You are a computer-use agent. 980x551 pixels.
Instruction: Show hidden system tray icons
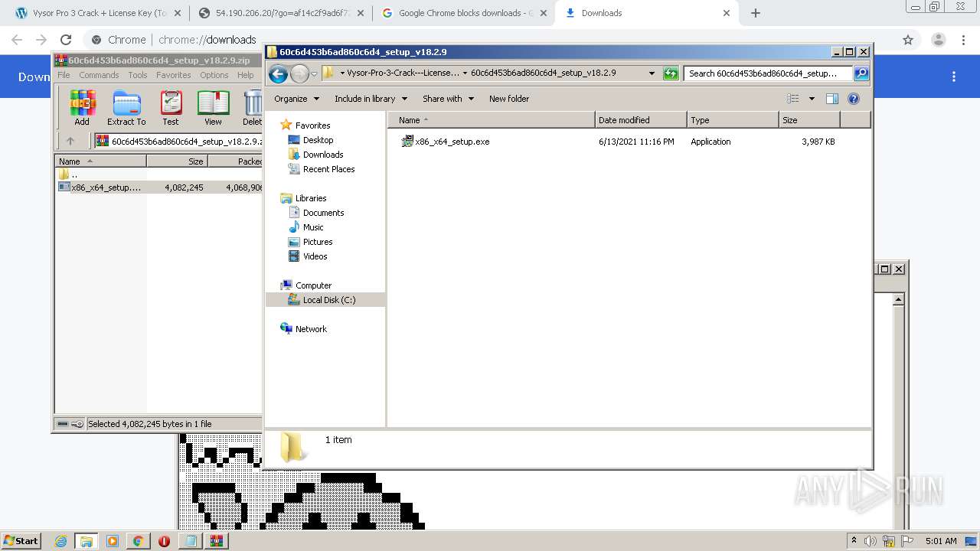[854, 540]
